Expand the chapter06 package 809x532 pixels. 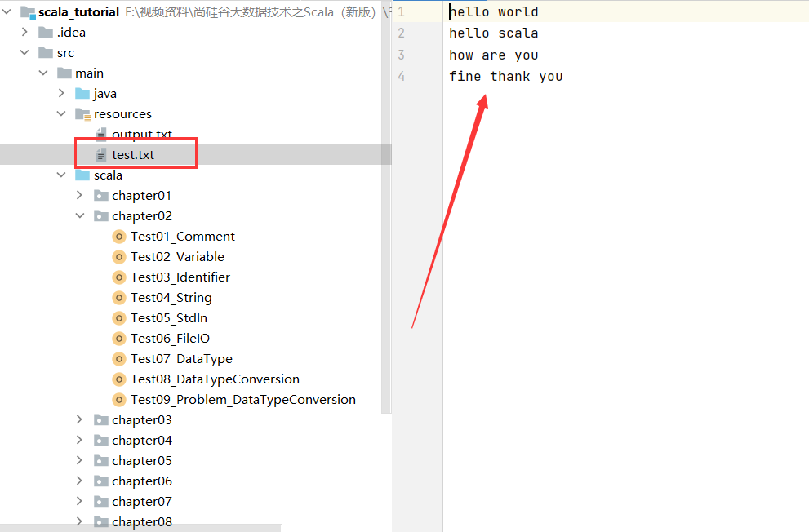(79, 481)
